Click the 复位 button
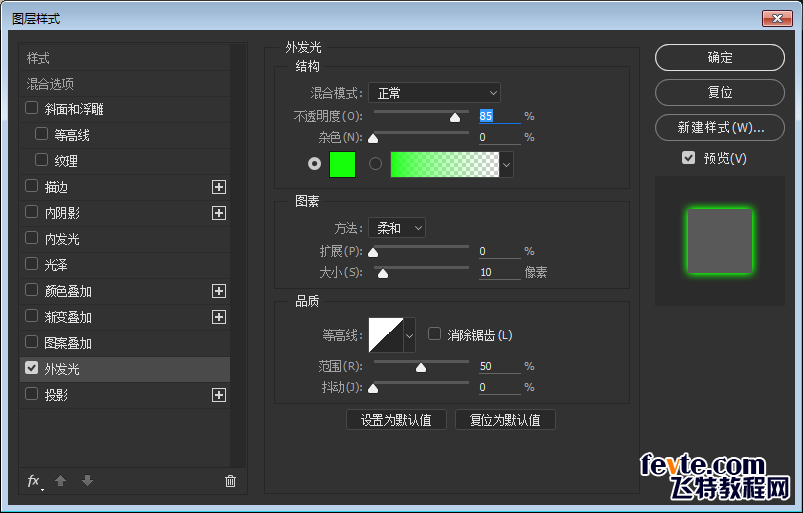Screen dimensions: 803x513 pyautogui.click(x=720, y=92)
